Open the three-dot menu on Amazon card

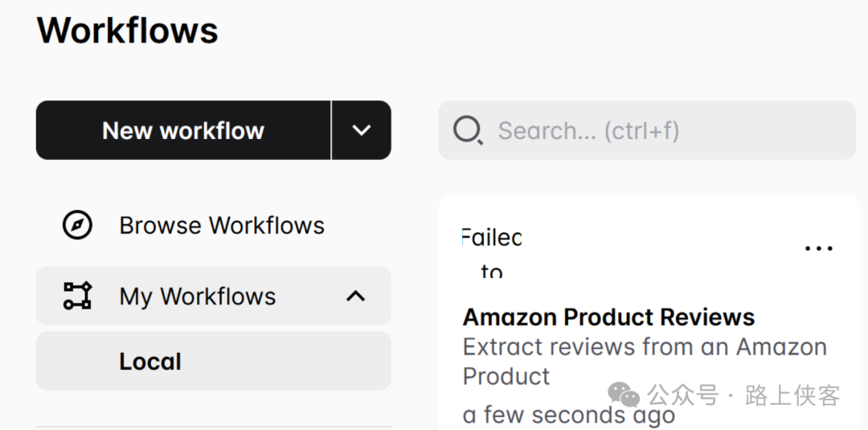(x=818, y=248)
